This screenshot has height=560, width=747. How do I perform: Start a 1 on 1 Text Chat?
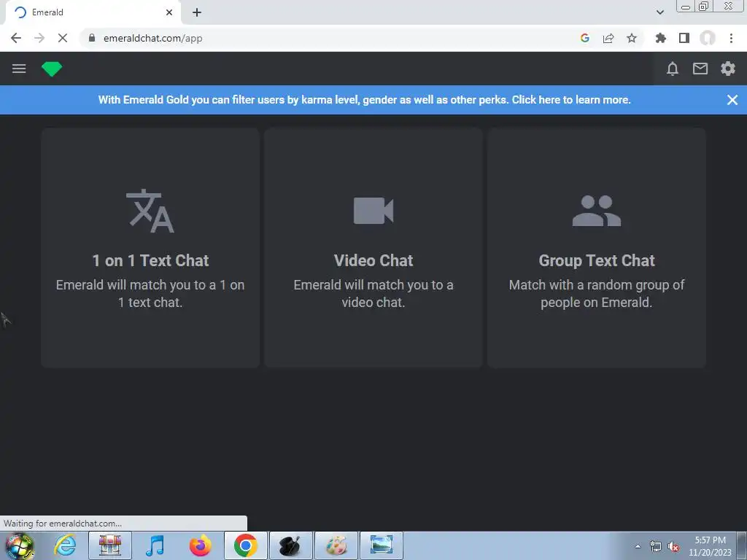150,248
